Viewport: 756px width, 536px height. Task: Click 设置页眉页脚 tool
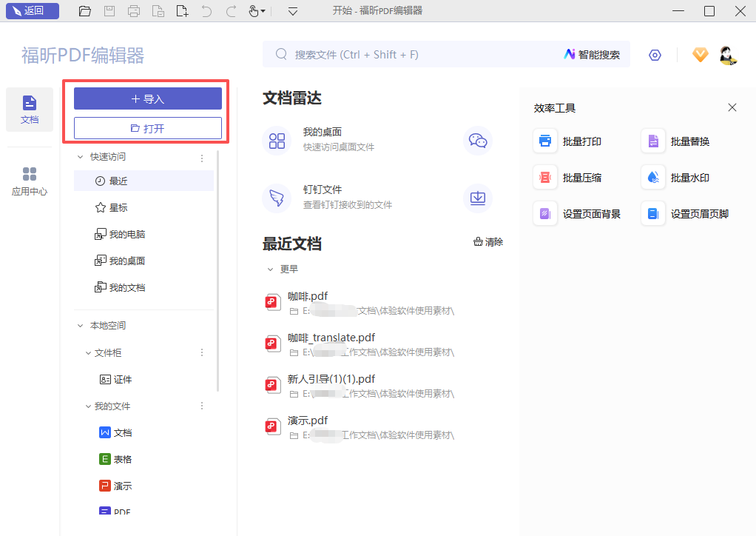point(685,214)
